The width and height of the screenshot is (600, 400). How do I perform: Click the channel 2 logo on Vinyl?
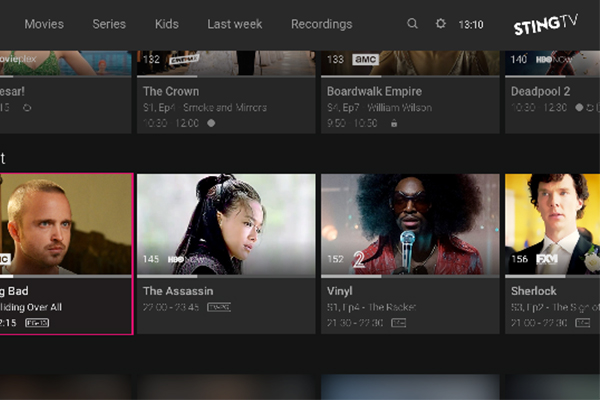tap(359, 259)
